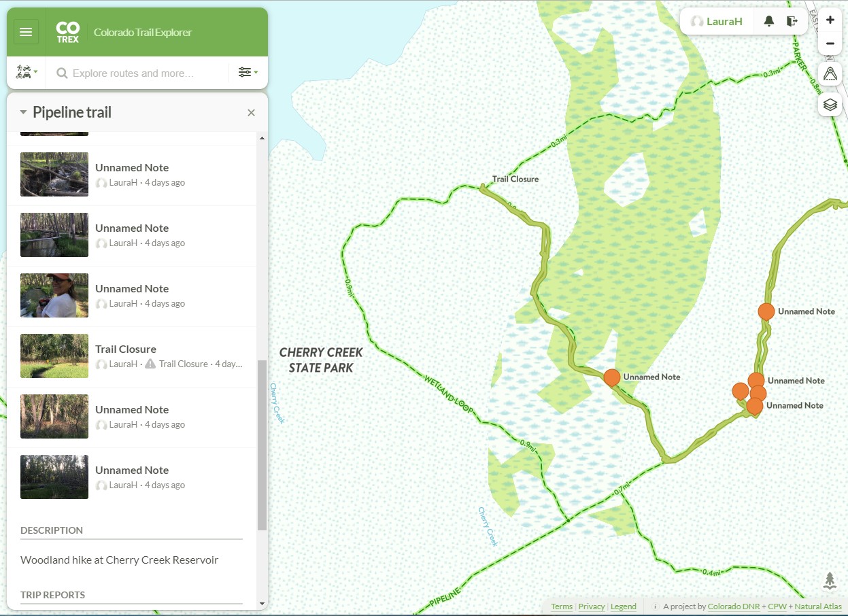848x616 pixels.
Task: Open the LauraH profile menu
Action: (716, 21)
